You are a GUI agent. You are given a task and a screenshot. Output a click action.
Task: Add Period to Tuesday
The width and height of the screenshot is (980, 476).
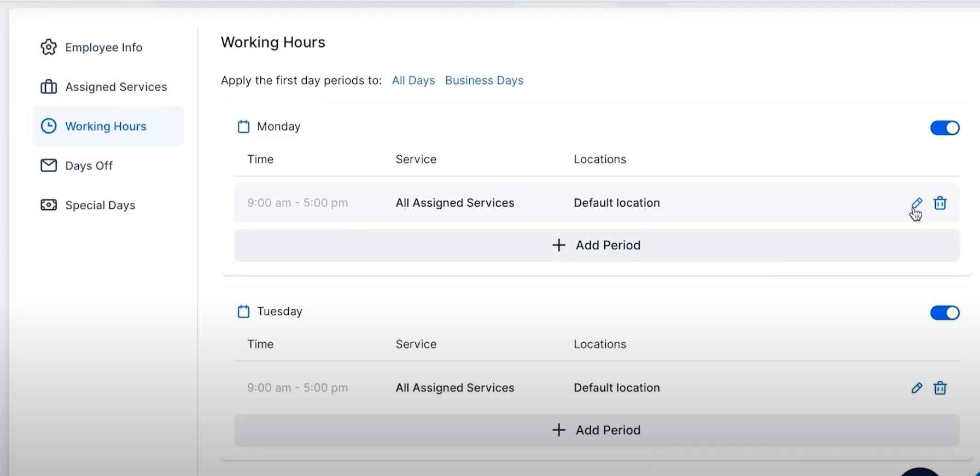point(597,430)
